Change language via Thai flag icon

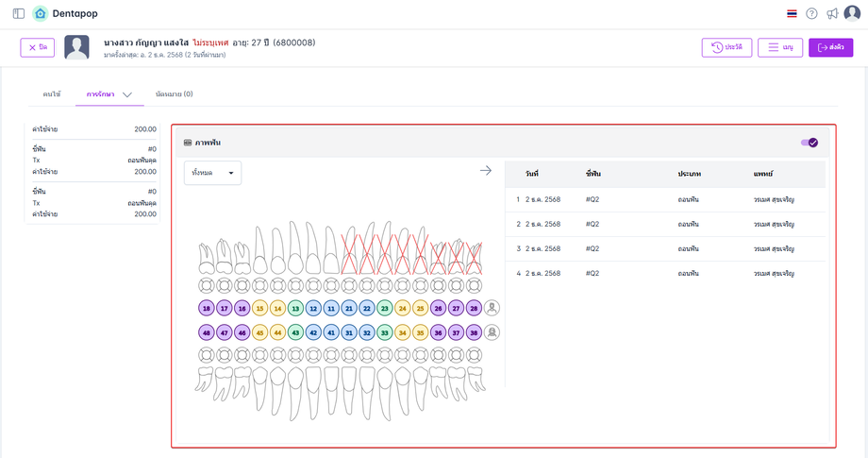click(x=791, y=13)
